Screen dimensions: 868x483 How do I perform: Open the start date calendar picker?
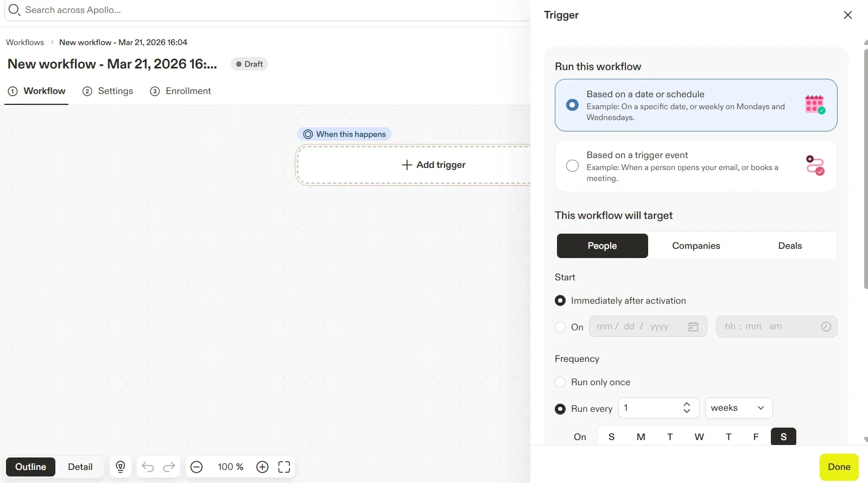click(x=693, y=327)
